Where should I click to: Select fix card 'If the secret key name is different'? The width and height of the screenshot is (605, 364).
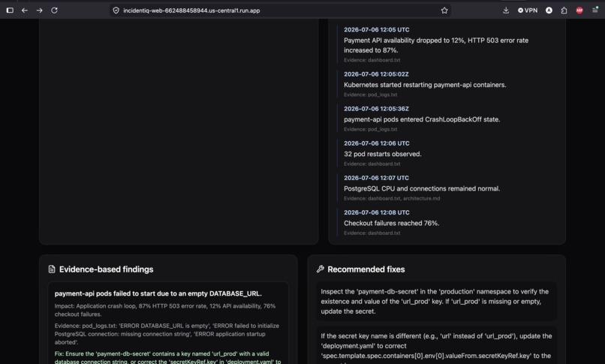436,345
